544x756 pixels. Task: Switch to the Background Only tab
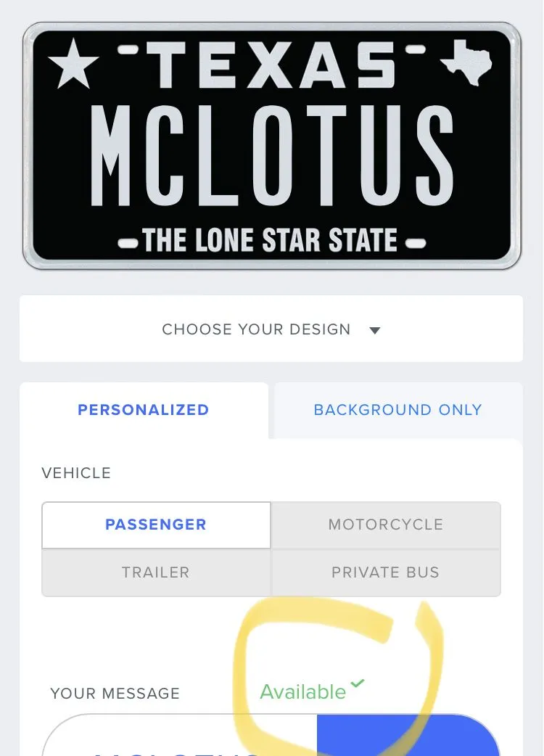[x=397, y=410]
